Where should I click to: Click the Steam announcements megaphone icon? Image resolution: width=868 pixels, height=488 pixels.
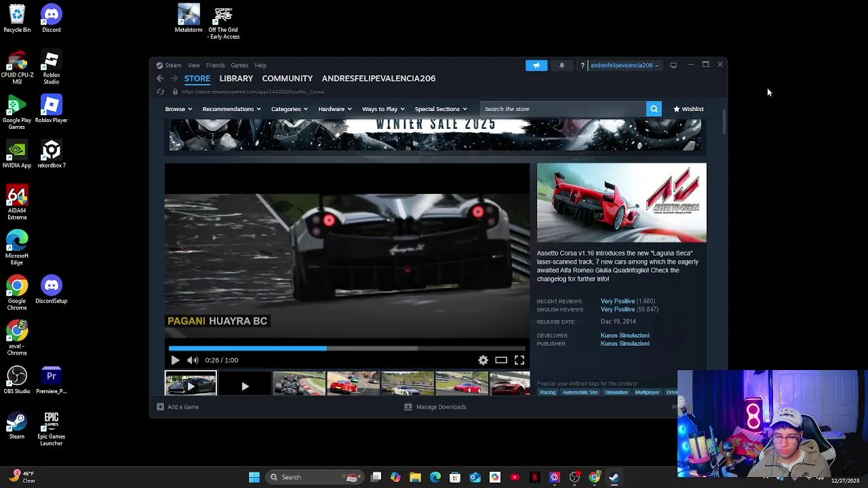(x=536, y=66)
